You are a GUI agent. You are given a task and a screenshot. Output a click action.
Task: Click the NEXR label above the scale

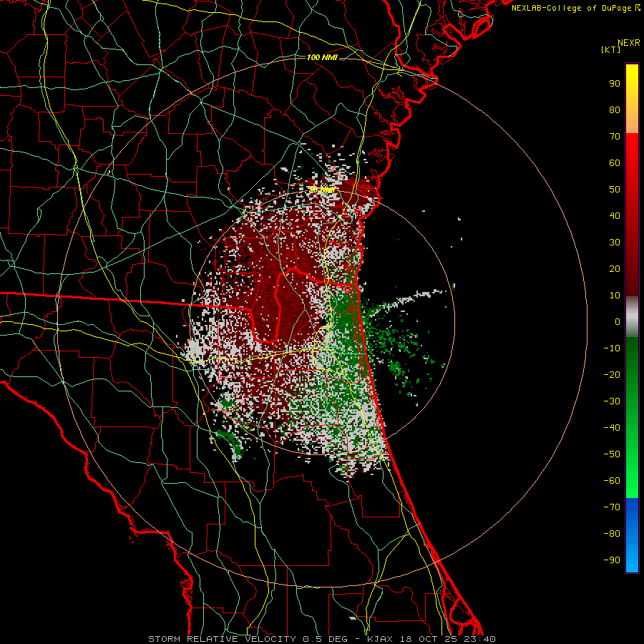(629, 43)
